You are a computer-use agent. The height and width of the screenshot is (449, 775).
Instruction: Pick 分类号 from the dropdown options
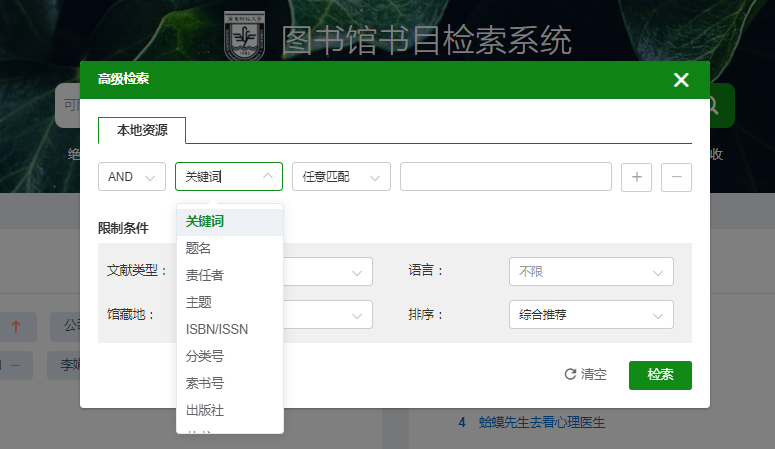point(205,356)
